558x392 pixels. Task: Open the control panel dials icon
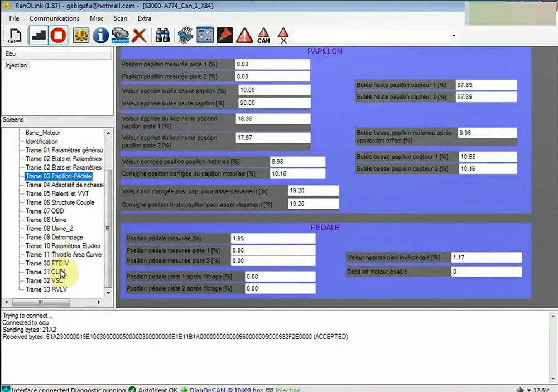pos(205,35)
